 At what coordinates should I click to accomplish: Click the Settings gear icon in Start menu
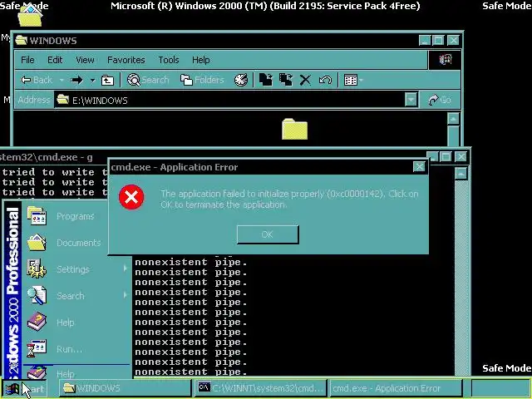[x=37, y=268]
